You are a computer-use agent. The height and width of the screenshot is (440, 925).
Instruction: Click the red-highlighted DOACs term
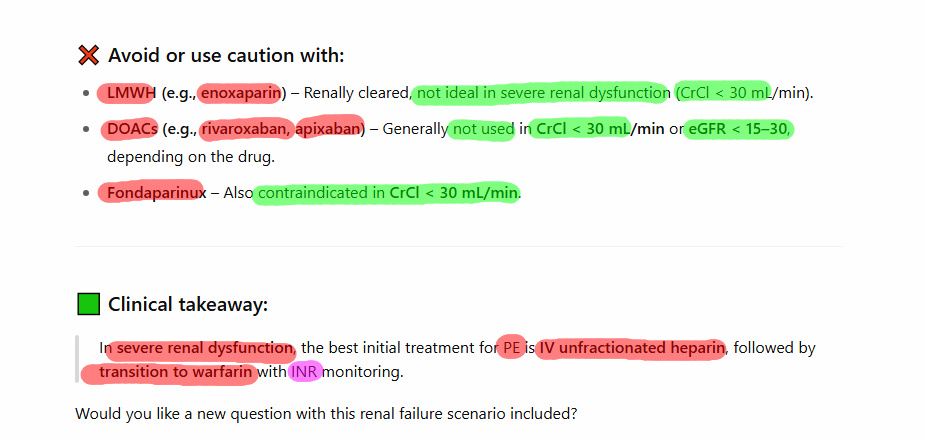(x=131, y=129)
